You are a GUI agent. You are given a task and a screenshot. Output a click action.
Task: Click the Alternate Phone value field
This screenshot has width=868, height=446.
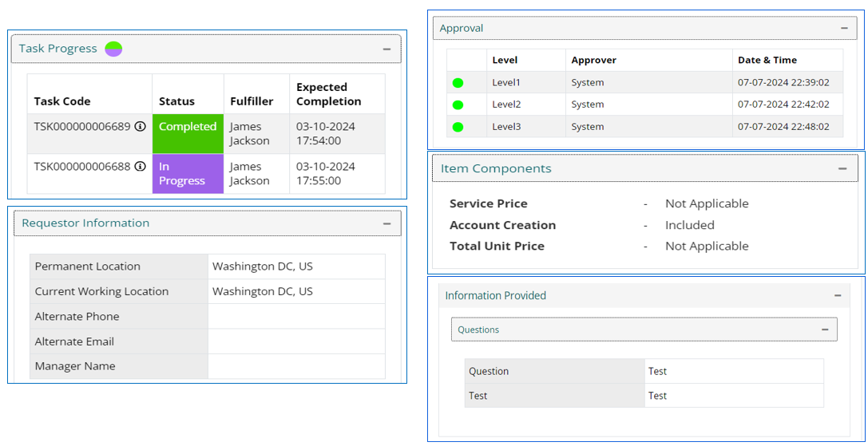[x=295, y=317]
